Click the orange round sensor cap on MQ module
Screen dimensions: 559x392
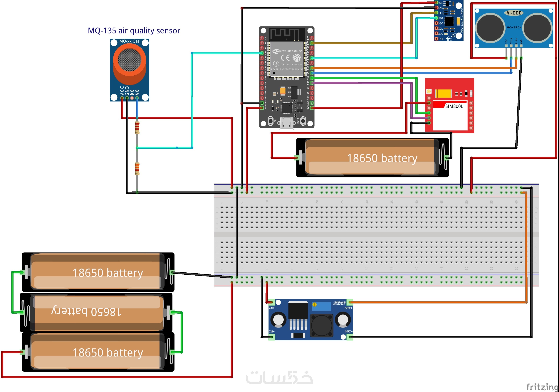click(130, 64)
